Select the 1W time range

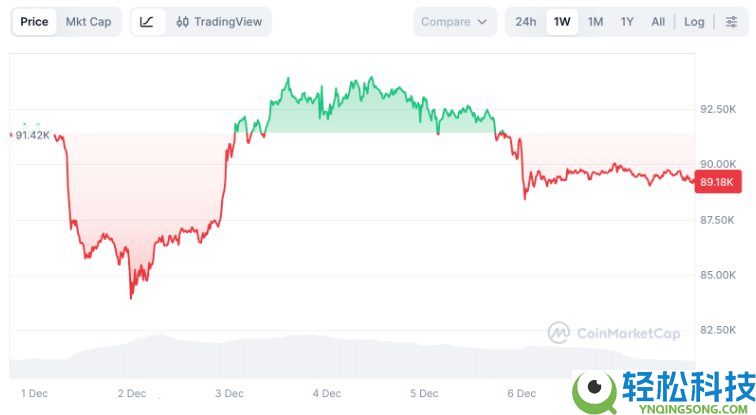pos(562,22)
